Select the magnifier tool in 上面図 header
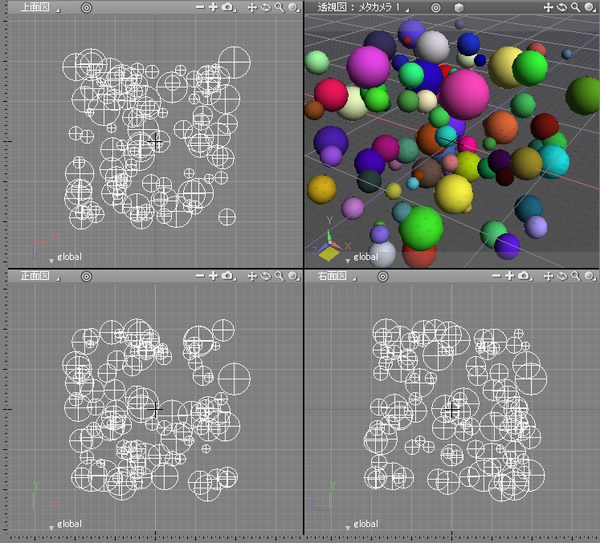 click(x=279, y=7)
